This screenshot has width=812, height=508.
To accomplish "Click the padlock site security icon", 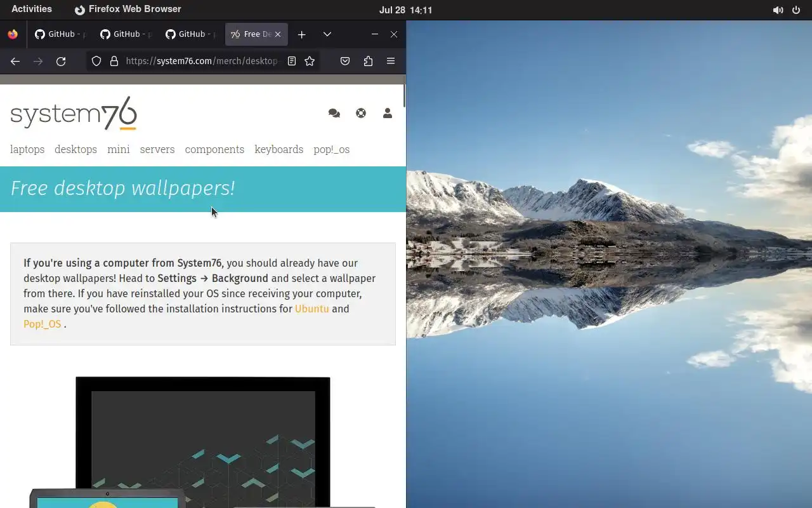I will click(x=114, y=61).
